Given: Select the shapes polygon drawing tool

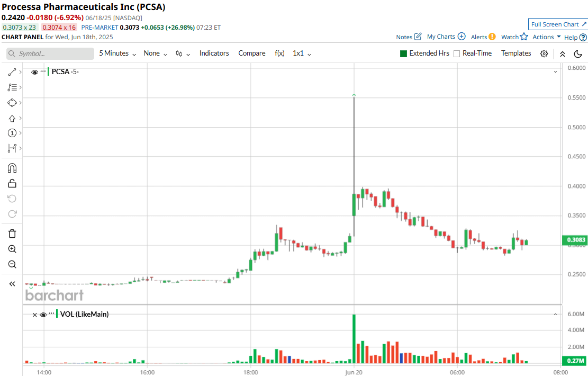Looking at the screenshot, I should coord(12,103).
